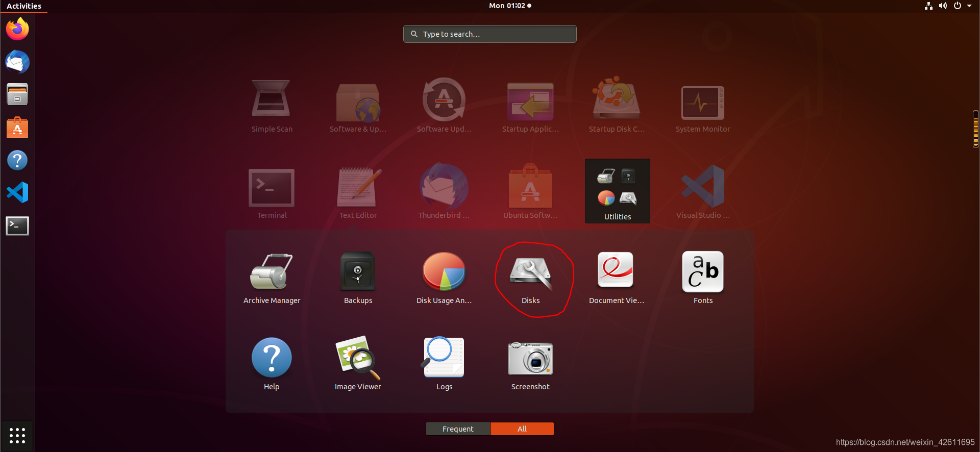Screen dimensions: 980x452
Task: Launch Archive Manager
Action: point(272,279)
